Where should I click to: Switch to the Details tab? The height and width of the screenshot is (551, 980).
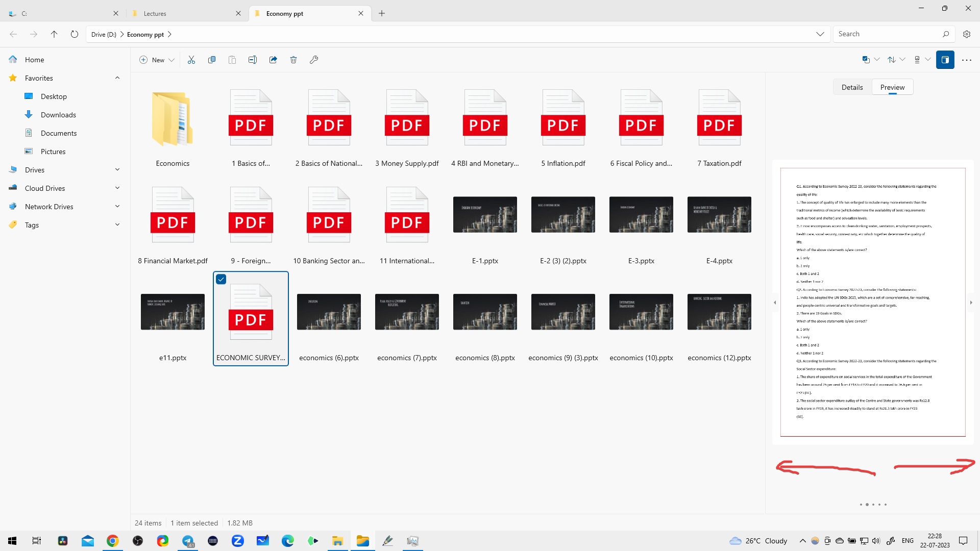(x=851, y=87)
